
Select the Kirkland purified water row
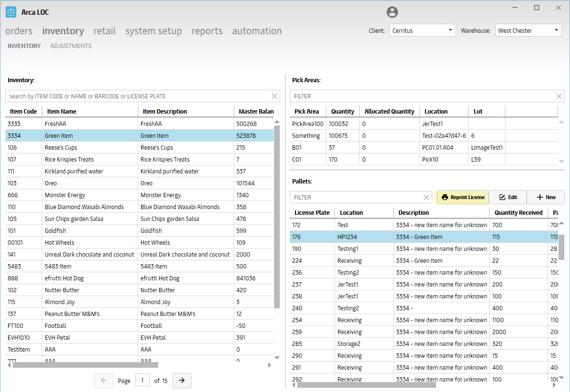139,171
